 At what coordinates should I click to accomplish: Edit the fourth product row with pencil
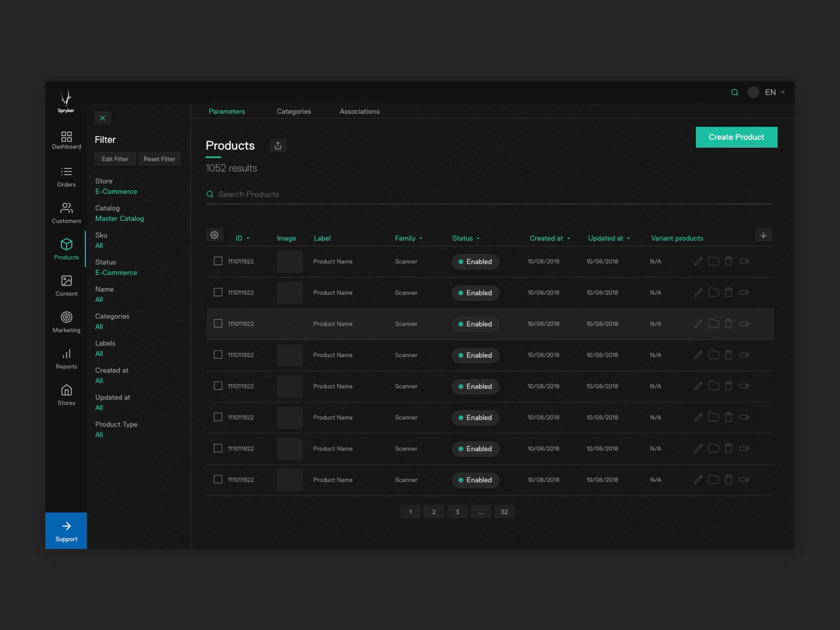click(x=698, y=355)
